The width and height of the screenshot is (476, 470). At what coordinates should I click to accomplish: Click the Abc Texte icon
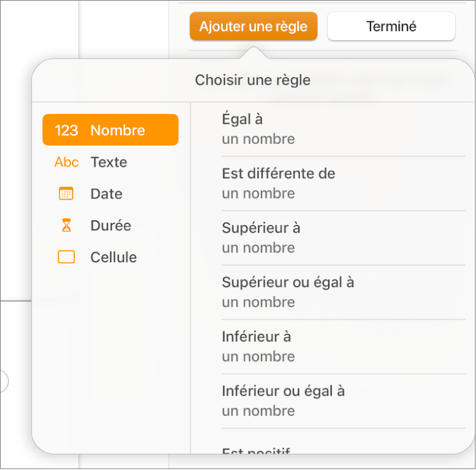pos(66,162)
